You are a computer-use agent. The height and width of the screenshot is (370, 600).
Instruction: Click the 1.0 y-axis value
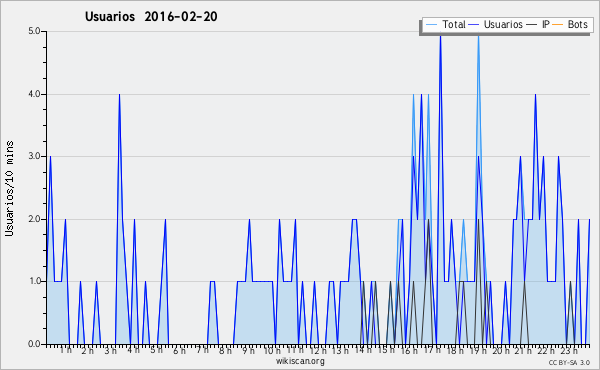coord(34,281)
